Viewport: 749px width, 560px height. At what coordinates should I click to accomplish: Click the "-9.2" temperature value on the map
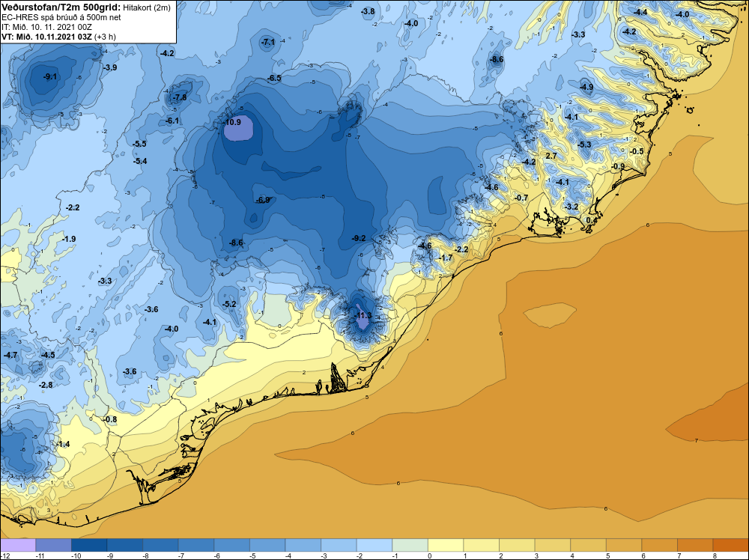[x=359, y=238]
